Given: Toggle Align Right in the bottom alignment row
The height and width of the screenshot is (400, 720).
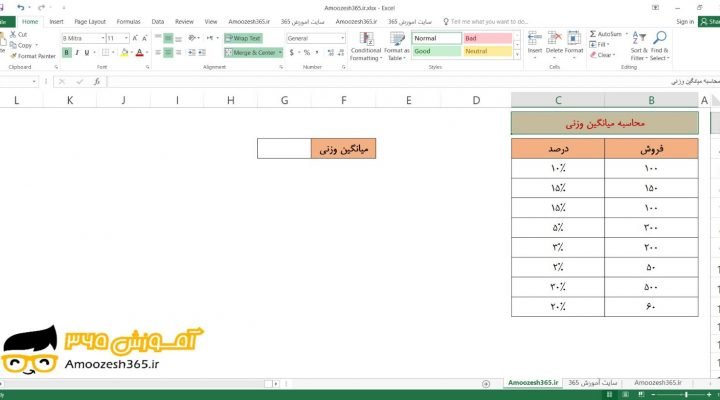Looking at the screenshot, I should tap(178, 52).
